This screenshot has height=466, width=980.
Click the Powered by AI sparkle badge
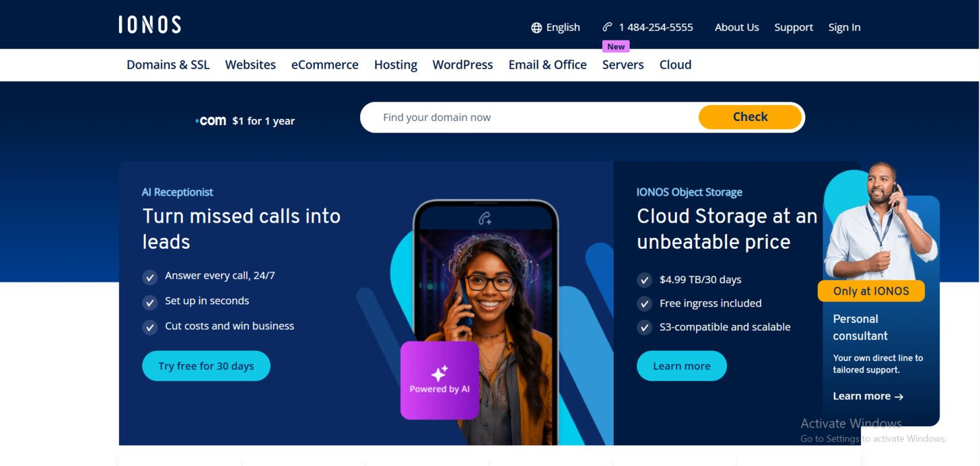coord(440,381)
